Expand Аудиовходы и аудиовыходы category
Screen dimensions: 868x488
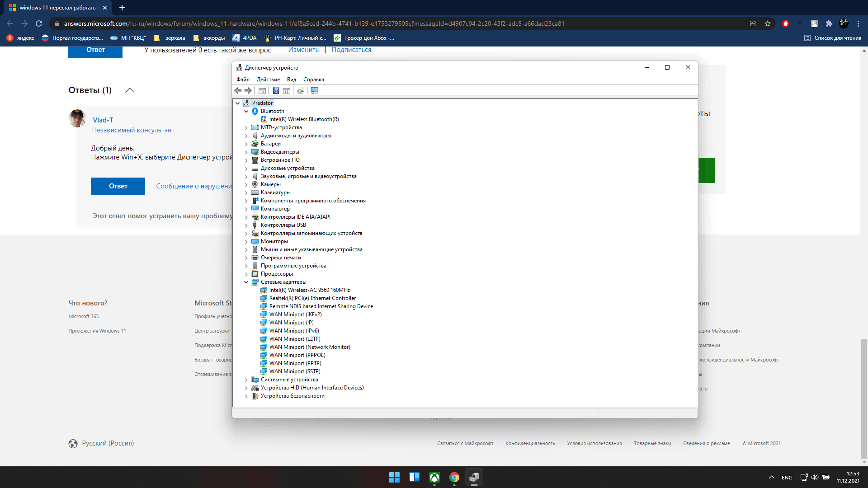click(246, 136)
